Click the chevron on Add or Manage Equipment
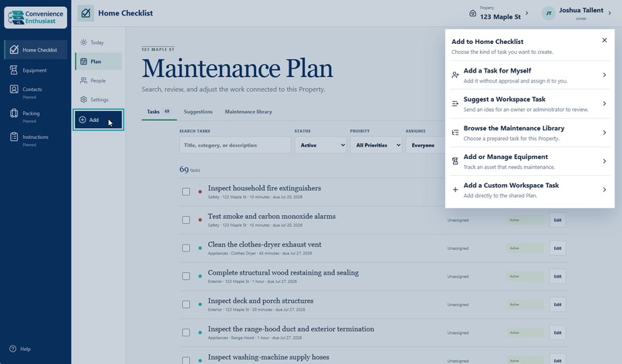622x364 pixels. [604, 161]
